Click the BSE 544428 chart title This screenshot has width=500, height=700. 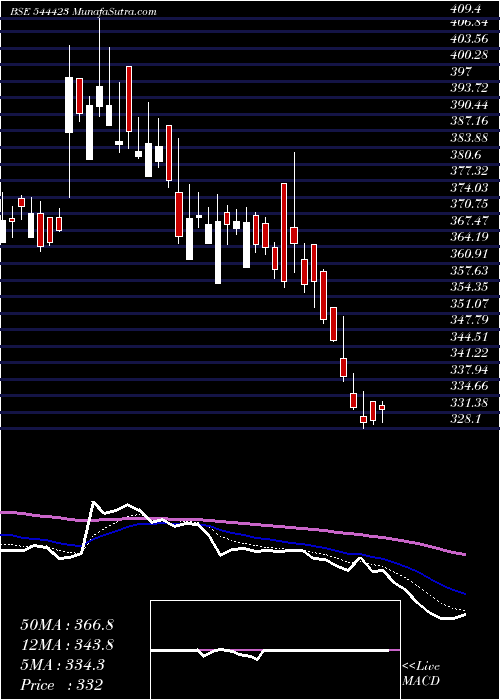click(83, 12)
